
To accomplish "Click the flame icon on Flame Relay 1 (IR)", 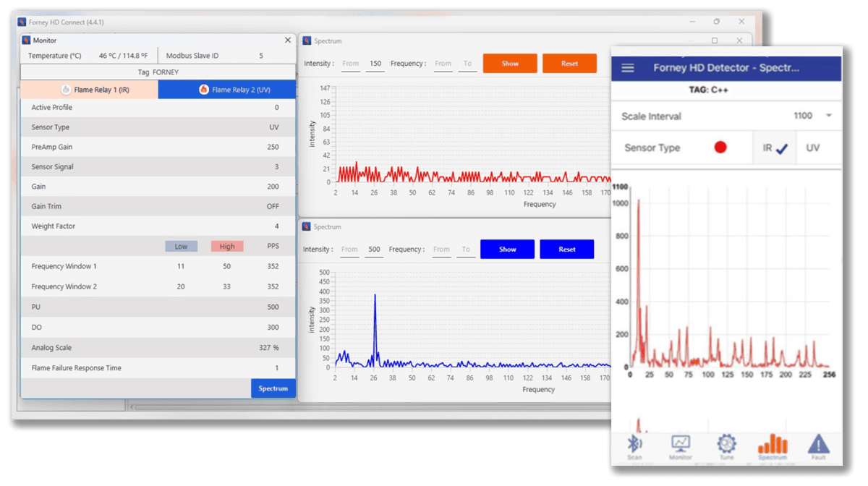I will click(66, 90).
